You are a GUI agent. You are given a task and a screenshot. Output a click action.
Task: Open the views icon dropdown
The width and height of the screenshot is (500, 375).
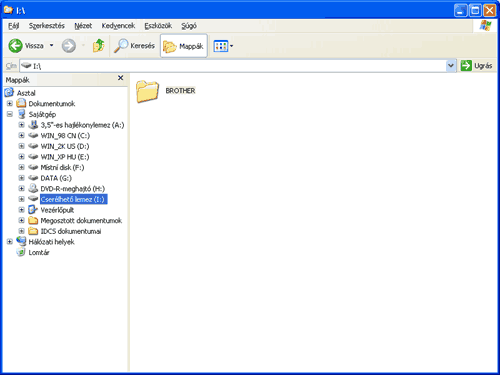point(223,46)
